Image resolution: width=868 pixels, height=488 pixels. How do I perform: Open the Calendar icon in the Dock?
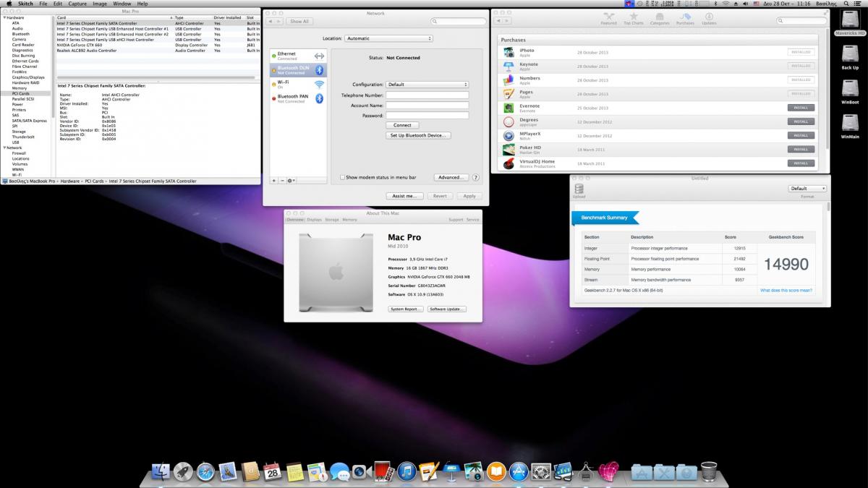[x=272, y=472]
